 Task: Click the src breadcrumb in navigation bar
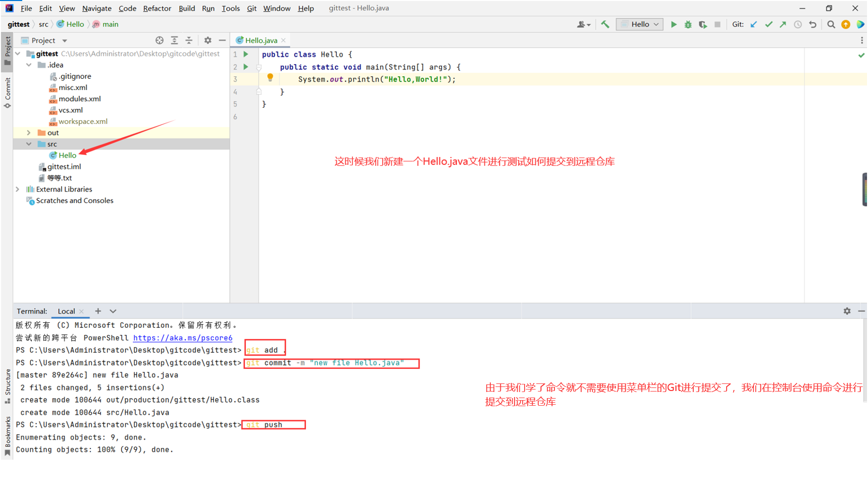(x=43, y=24)
